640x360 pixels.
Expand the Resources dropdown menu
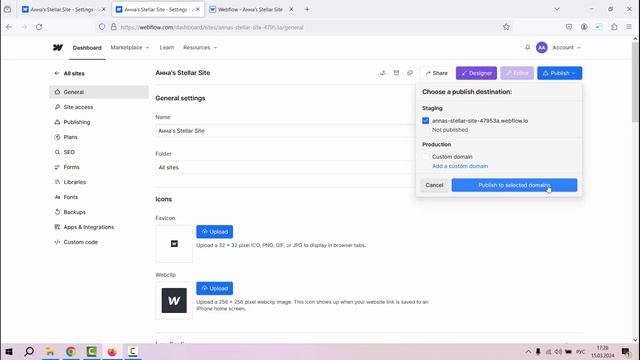point(200,47)
